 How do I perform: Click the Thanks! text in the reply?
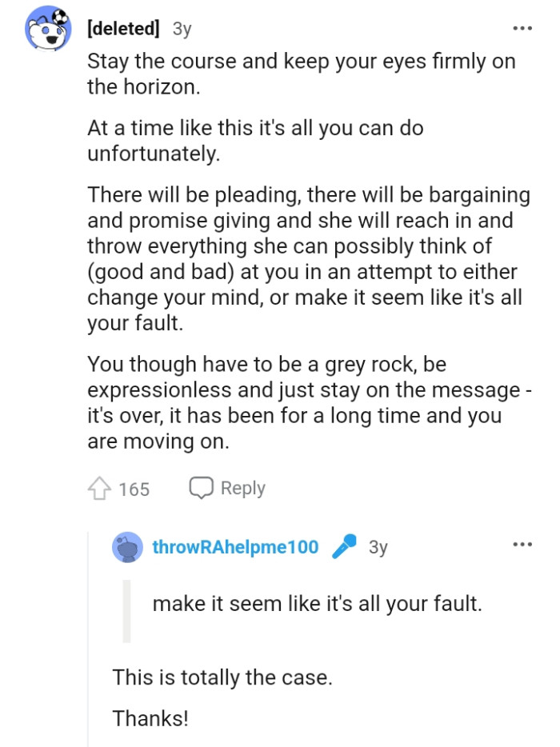coord(151,720)
